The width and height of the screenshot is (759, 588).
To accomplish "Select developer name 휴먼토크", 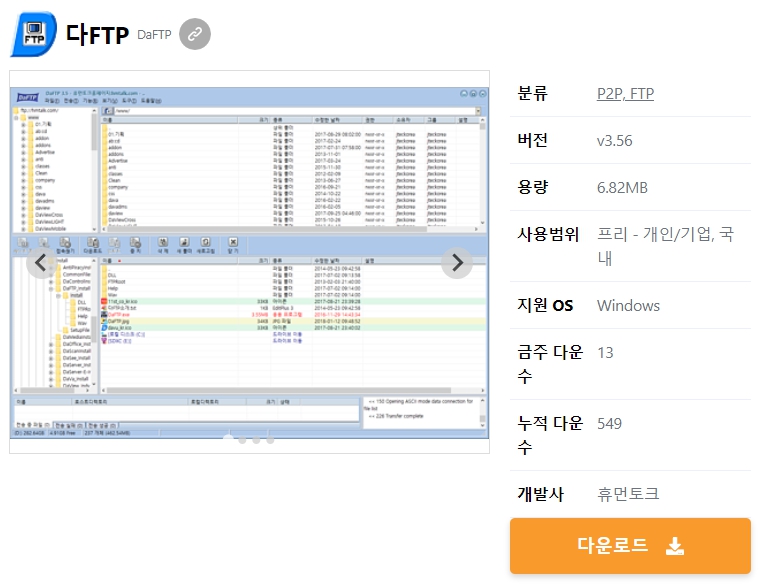I will click(x=628, y=494).
